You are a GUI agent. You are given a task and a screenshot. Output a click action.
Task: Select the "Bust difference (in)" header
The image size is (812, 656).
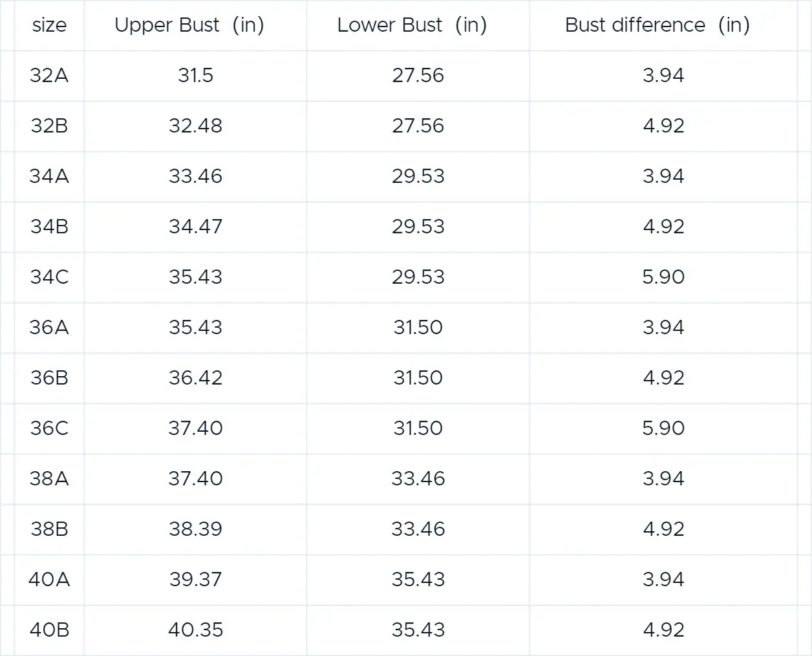pyautogui.click(x=657, y=25)
